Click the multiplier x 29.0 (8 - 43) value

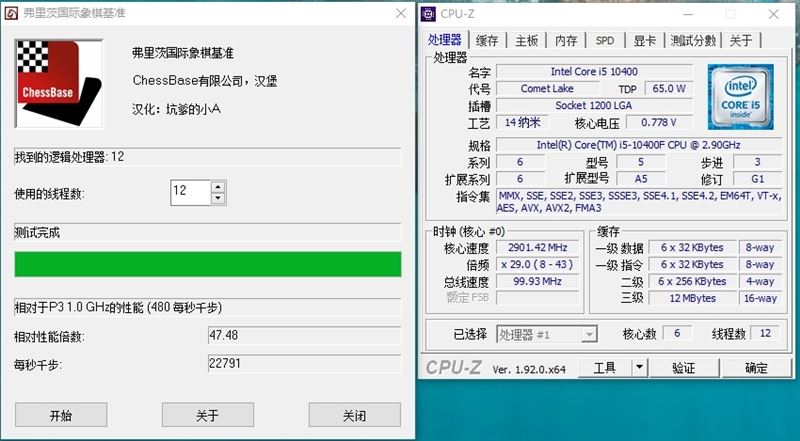538,264
